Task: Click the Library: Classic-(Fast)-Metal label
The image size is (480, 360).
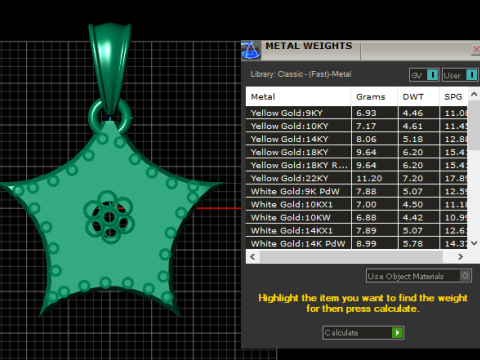Action: click(x=301, y=74)
